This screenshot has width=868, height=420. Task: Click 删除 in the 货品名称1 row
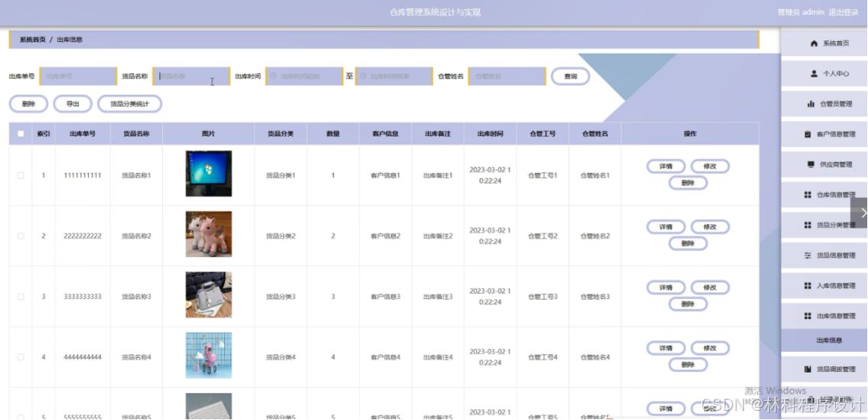pyautogui.click(x=688, y=183)
